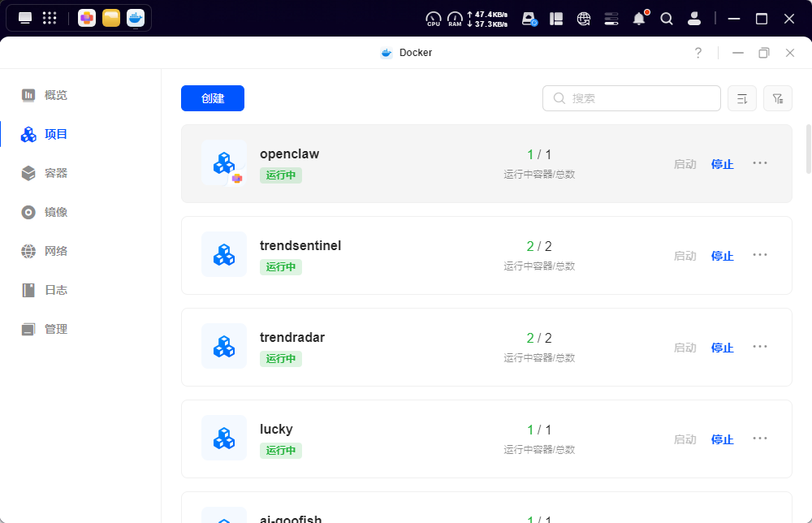Screen dimensions: 812x523
Task: Focus the 搜索 search input field
Action: [641, 98]
